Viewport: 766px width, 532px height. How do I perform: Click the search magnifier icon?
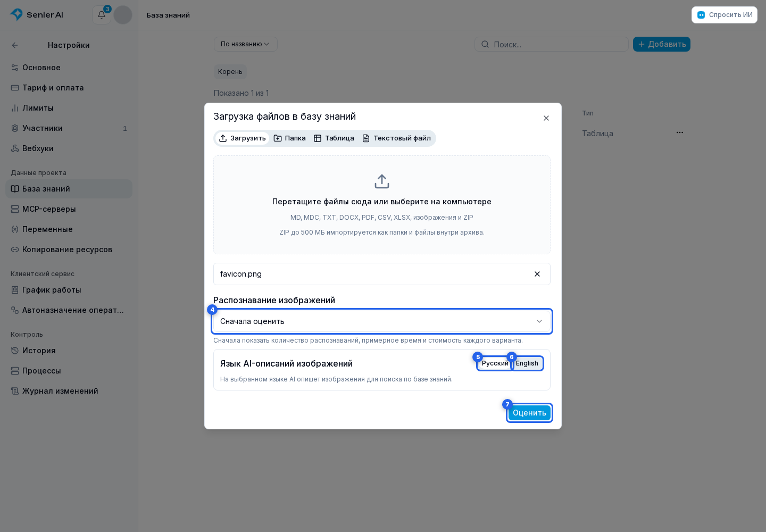pyautogui.click(x=485, y=44)
